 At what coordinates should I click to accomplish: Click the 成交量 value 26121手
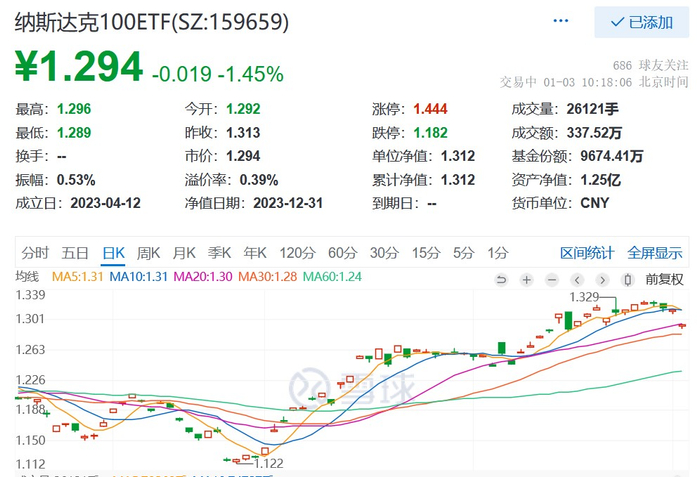[x=592, y=109]
